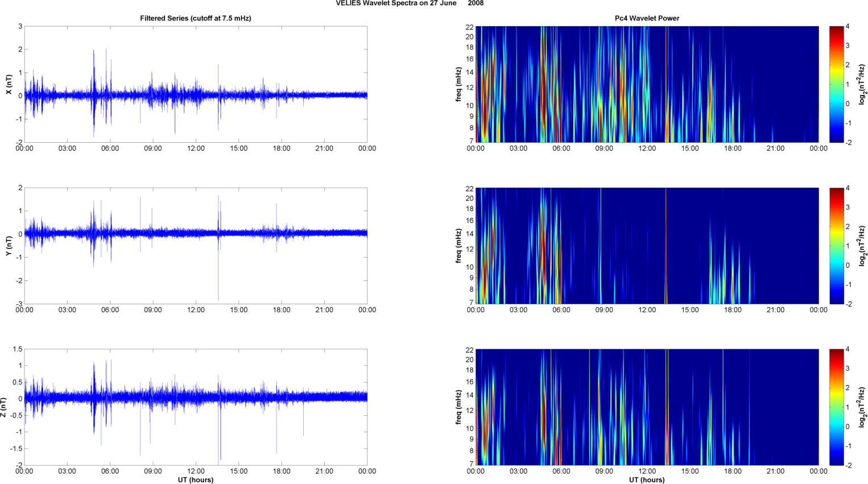Click "18:00" under the middle spectrogram
The image size is (868, 484).
click(733, 310)
